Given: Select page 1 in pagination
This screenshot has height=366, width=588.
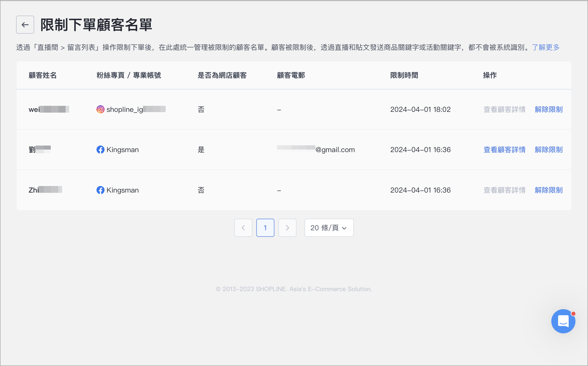Looking at the screenshot, I should pyautogui.click(x=265, y=228).
